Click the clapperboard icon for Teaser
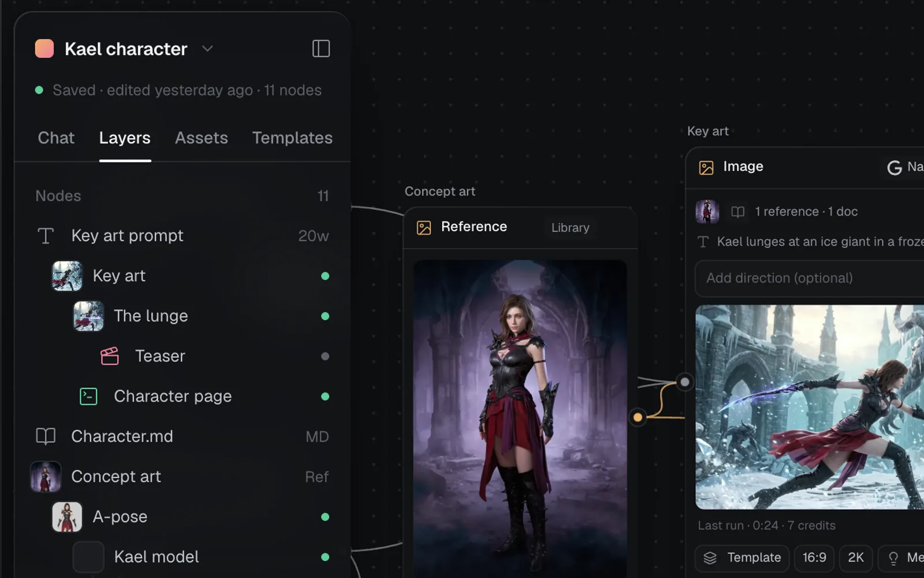924x578 pixels. [110, 356]
